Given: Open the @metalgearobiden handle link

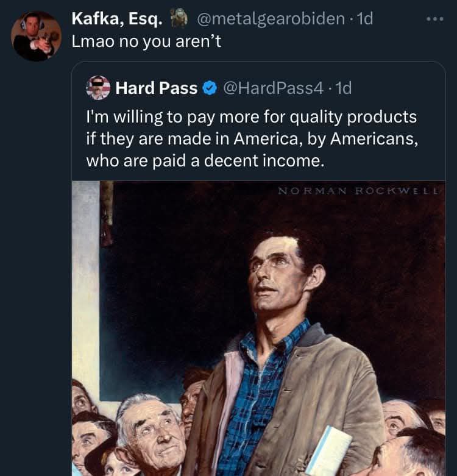Looking at the screenshot, I should tap(271, 19).
